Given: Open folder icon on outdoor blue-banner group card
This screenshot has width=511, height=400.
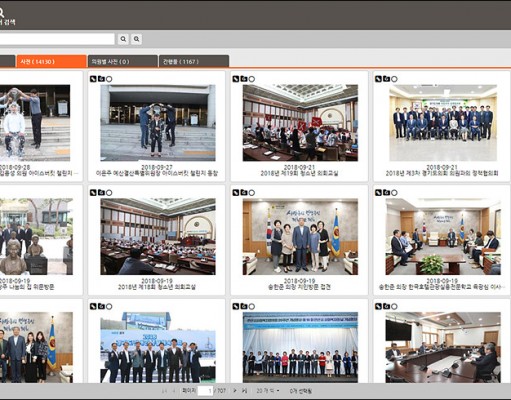Looking at the screenshot, I should (101, 306).
